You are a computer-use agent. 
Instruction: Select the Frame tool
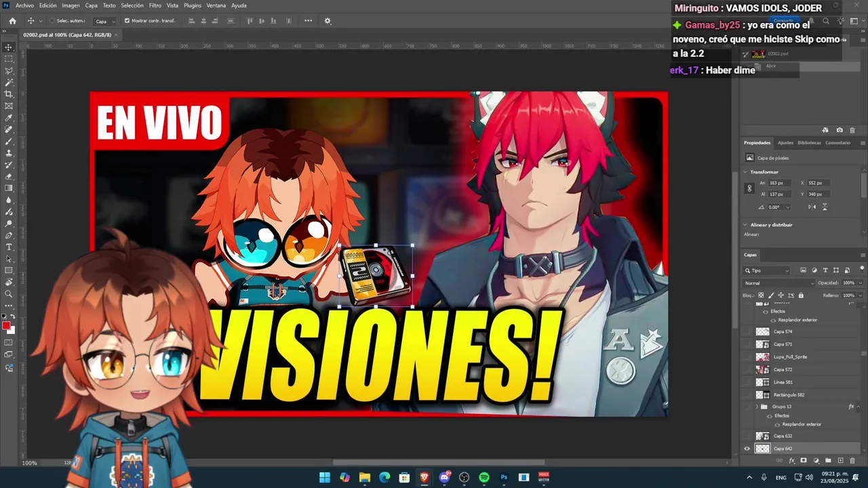[9, 106]
